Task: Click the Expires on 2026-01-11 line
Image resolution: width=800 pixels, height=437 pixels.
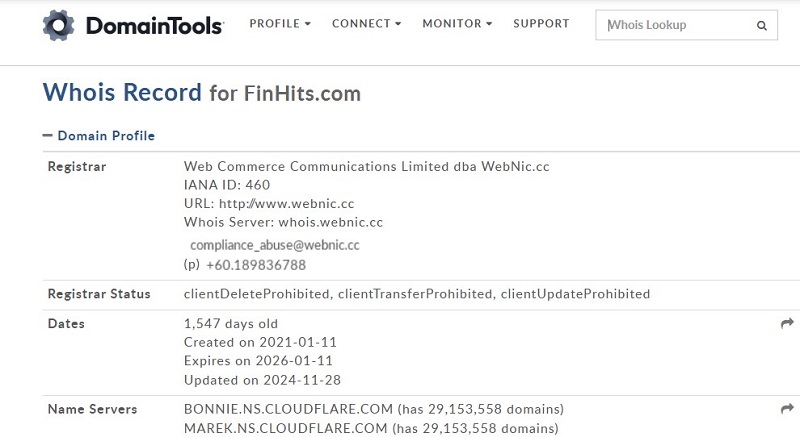Action: click(258, 361)
